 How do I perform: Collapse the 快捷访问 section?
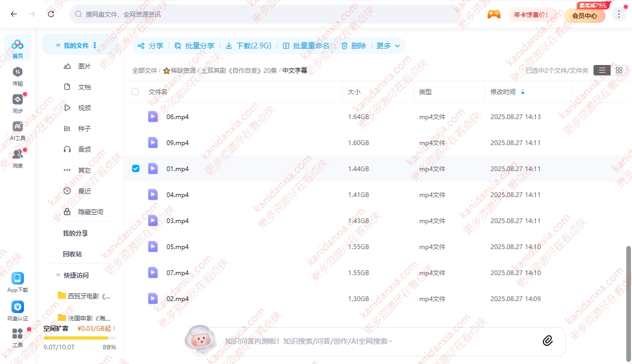58,275
